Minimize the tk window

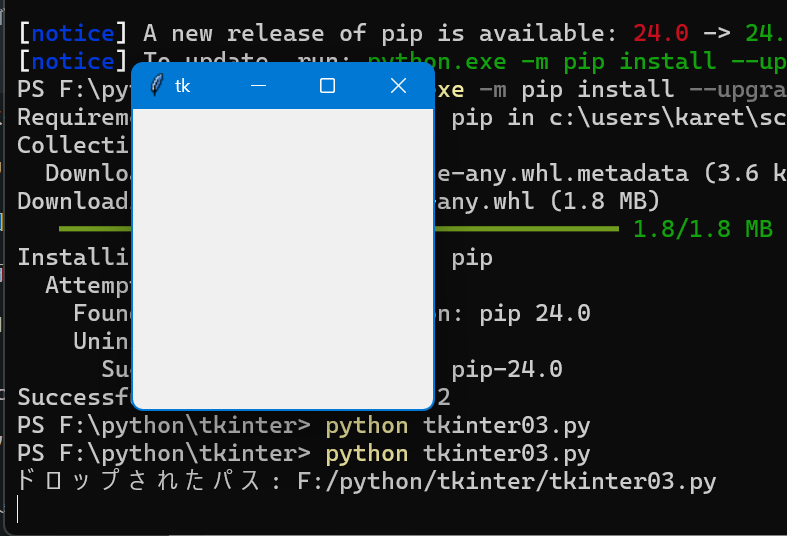[258, 86]
